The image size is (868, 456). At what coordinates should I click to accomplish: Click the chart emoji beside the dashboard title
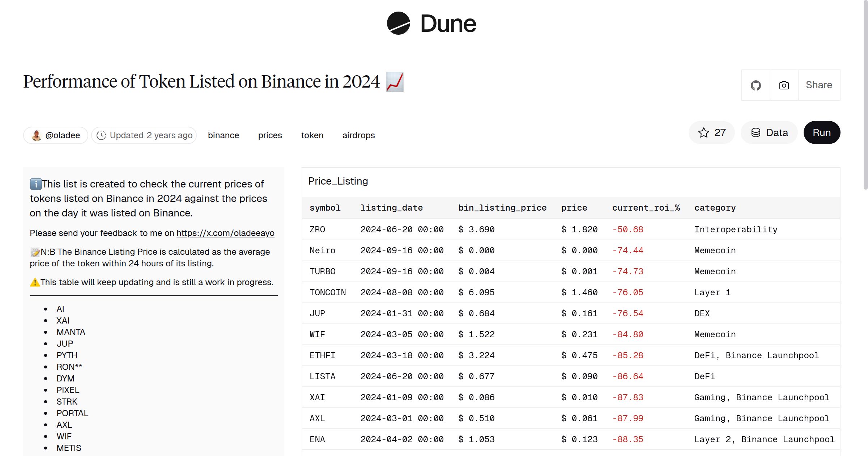pyautogui.click(x=394, y=83)
